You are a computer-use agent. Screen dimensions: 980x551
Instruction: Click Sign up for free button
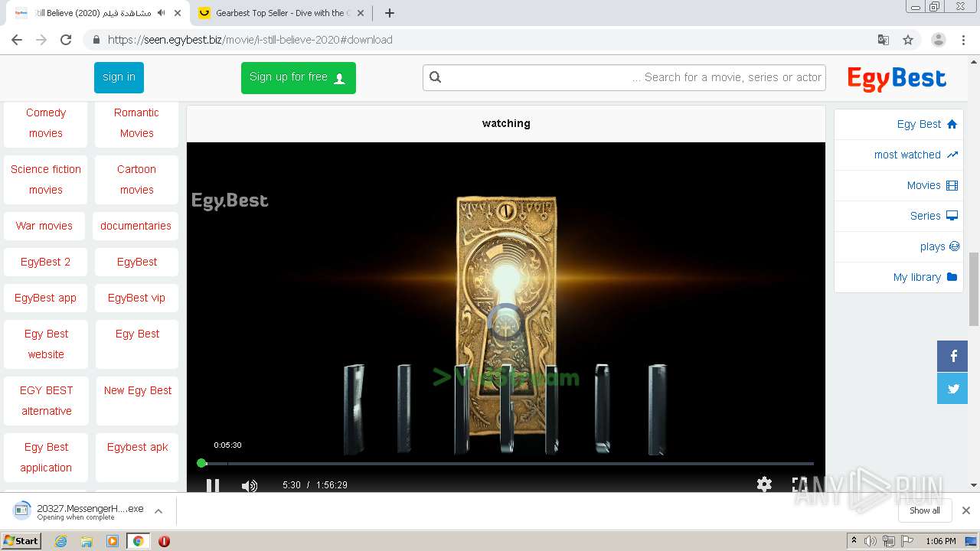click(298, 77)
